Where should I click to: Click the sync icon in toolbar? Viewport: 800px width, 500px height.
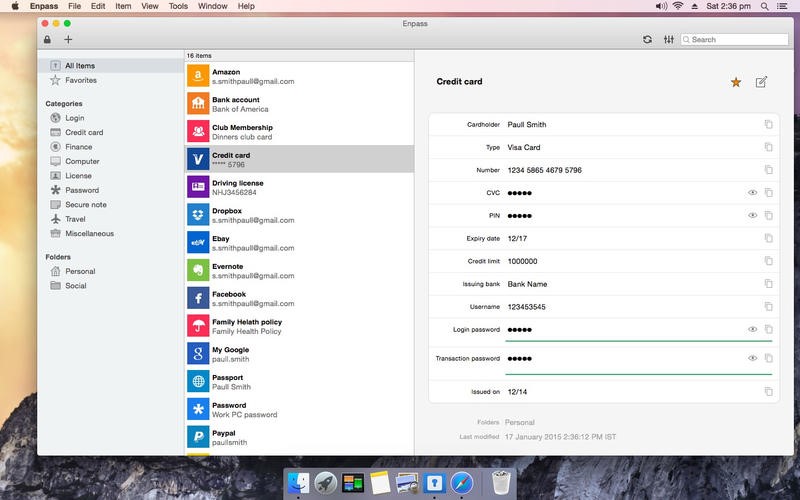click(x=647, y=40)
